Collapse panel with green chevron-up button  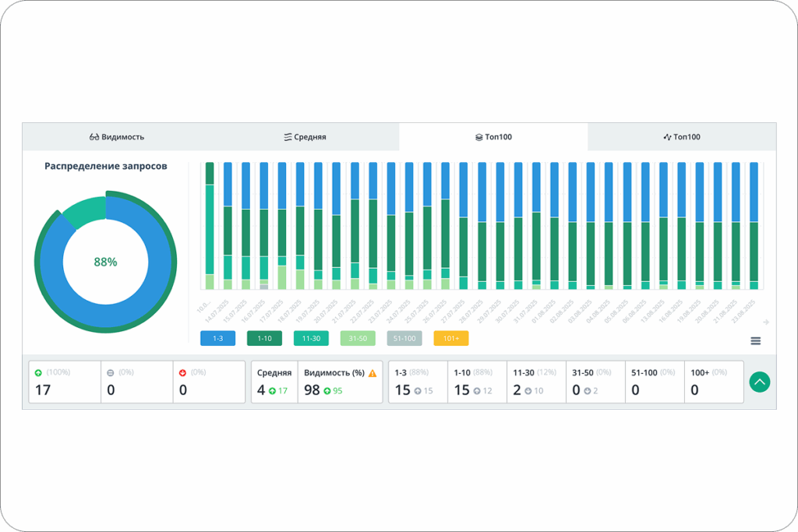759,382
